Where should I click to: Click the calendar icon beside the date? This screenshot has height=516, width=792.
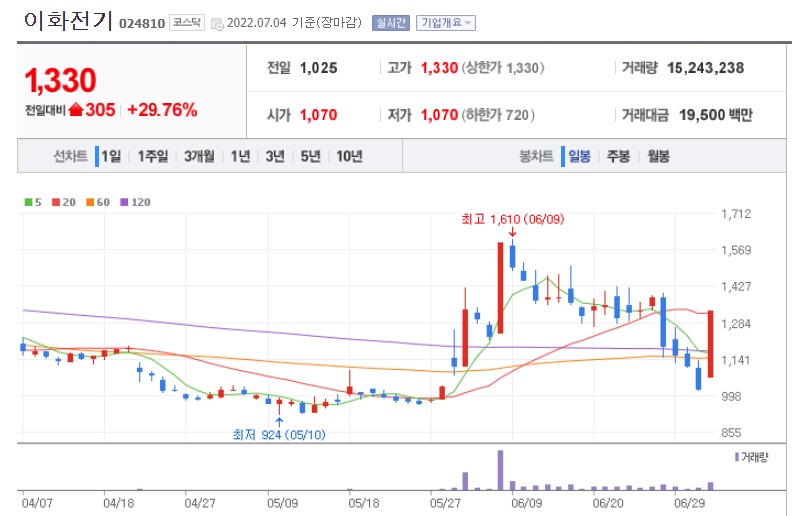point(217,24)
